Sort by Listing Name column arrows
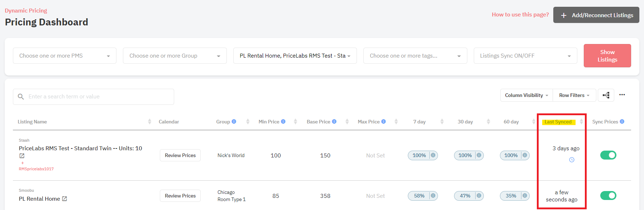644x210 pixels. point(149,122)
